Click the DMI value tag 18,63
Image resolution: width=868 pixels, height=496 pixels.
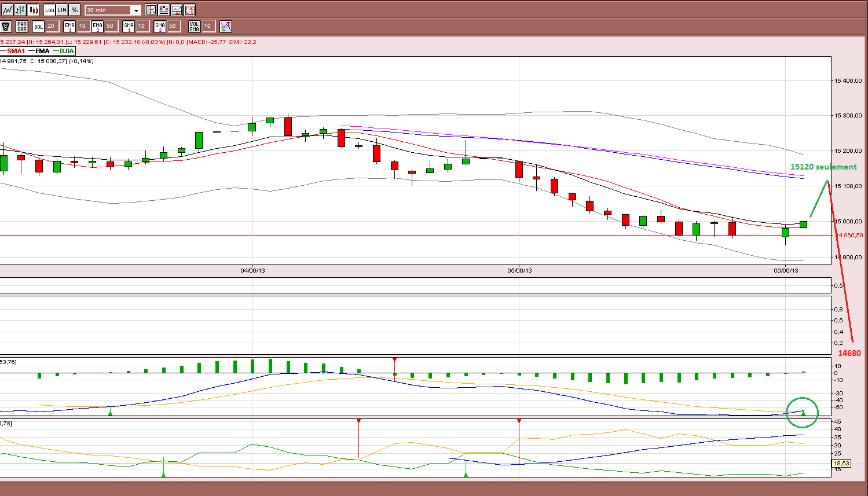click(x=841, y=463)
